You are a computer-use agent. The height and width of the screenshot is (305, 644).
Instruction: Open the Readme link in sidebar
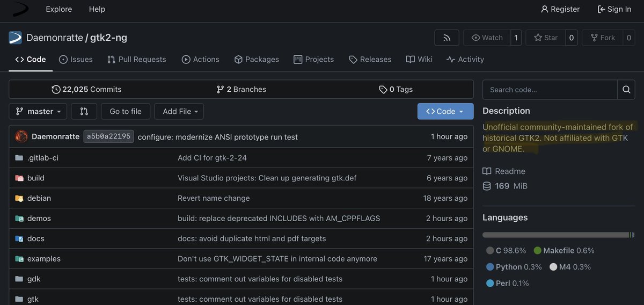[504, 171]
